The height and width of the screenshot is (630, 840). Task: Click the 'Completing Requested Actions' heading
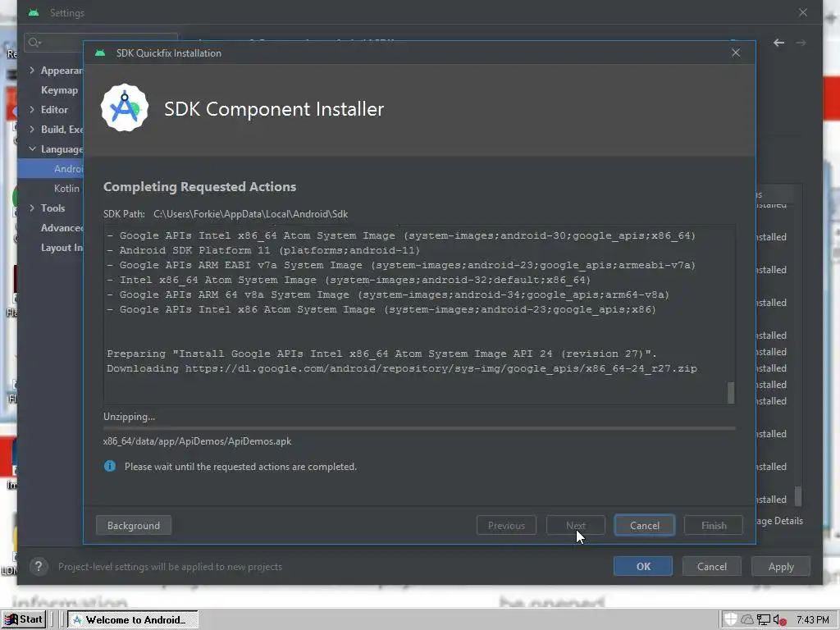click(x=200, y=186)
